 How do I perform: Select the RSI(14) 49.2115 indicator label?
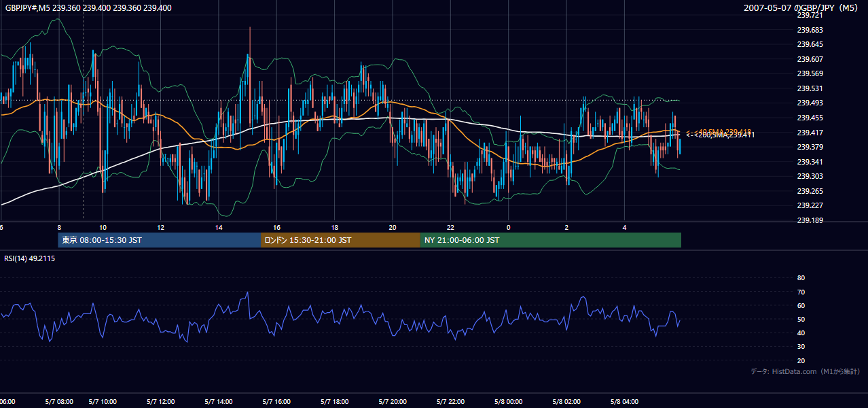pyautogui.click(x=30, y=258)
